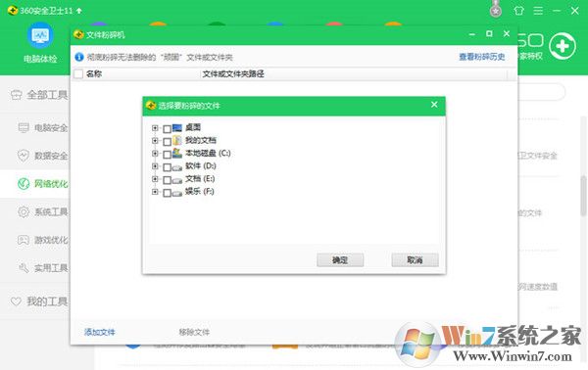588x370 pixels.
Task: Check the 文档 (E:) checkbox
Action: (168, 180)
